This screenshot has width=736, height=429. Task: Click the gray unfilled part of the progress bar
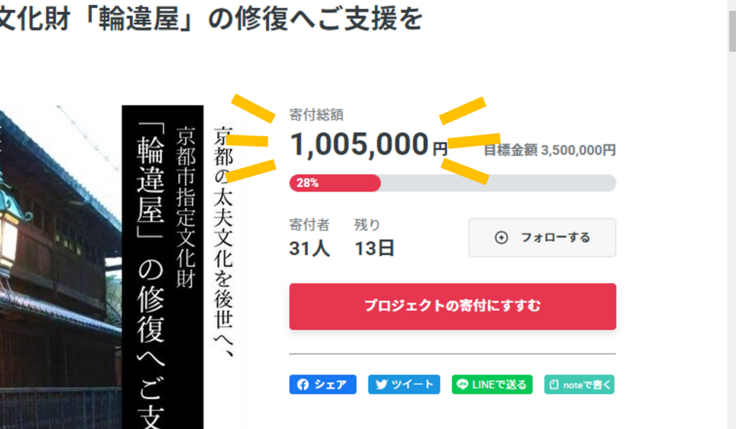click(x=500, y=183)
